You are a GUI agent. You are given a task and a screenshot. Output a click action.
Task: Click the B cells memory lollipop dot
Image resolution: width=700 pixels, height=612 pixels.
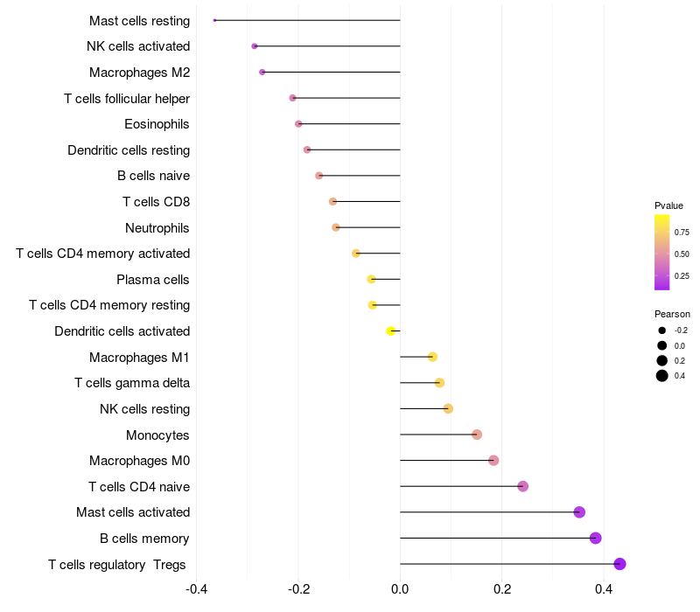[x=596, y=538]
